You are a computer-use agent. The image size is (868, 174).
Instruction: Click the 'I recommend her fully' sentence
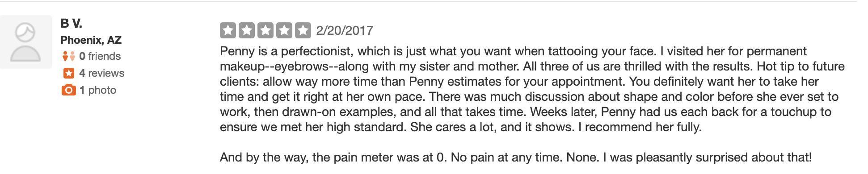(x=640, y=127)
